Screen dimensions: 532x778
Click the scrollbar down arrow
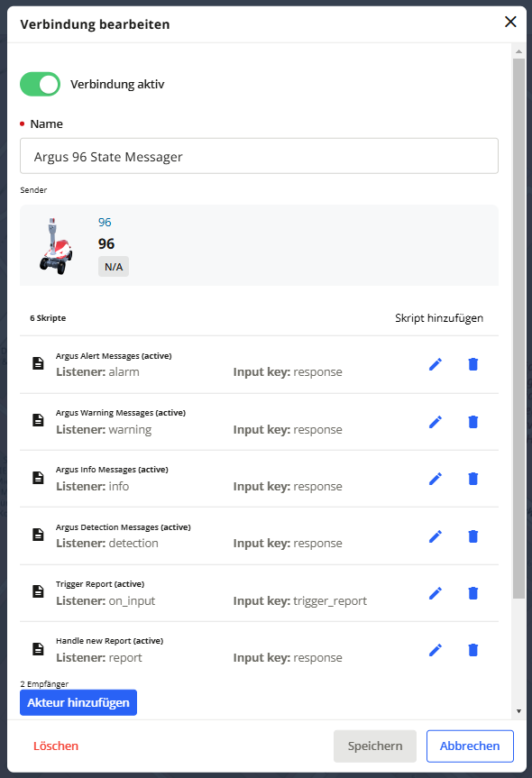[518, 711]
